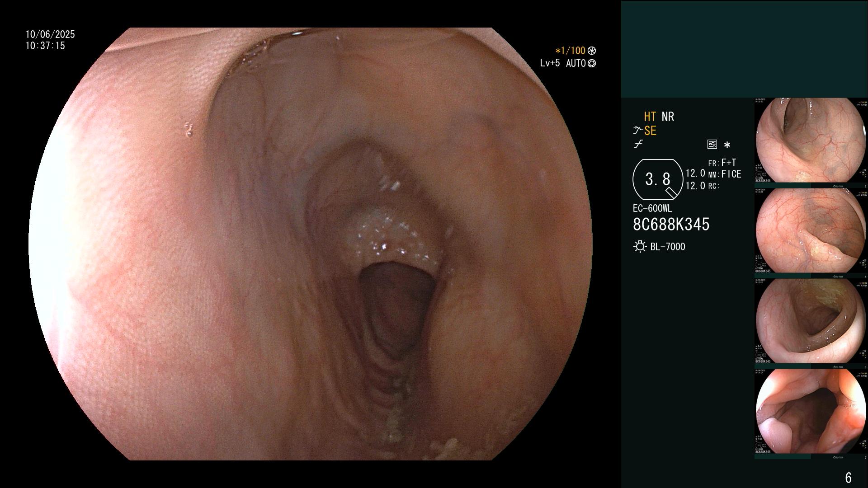
Task: Click the FR: F+T setting
Action: 722,163
